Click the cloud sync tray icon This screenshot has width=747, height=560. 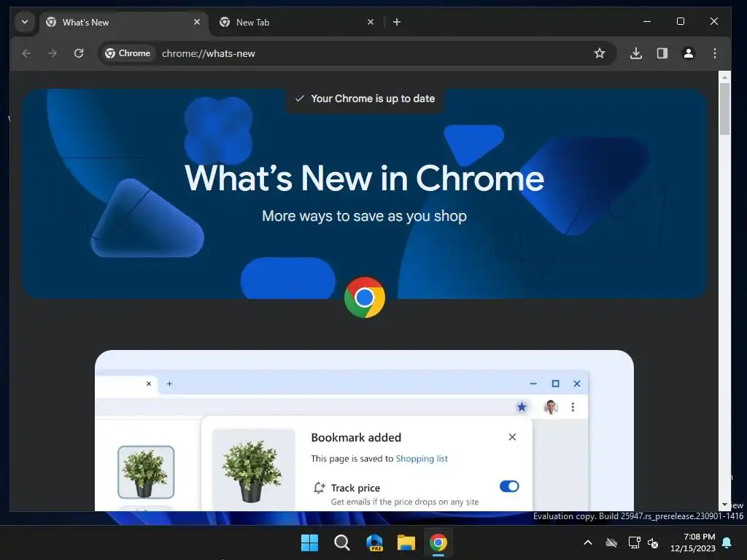(611, 542)
